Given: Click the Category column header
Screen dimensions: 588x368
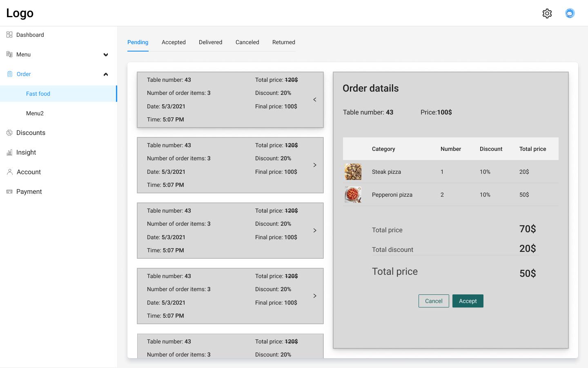Looking at the screenshot, I should pyautogui.click(x=383, y=149).
